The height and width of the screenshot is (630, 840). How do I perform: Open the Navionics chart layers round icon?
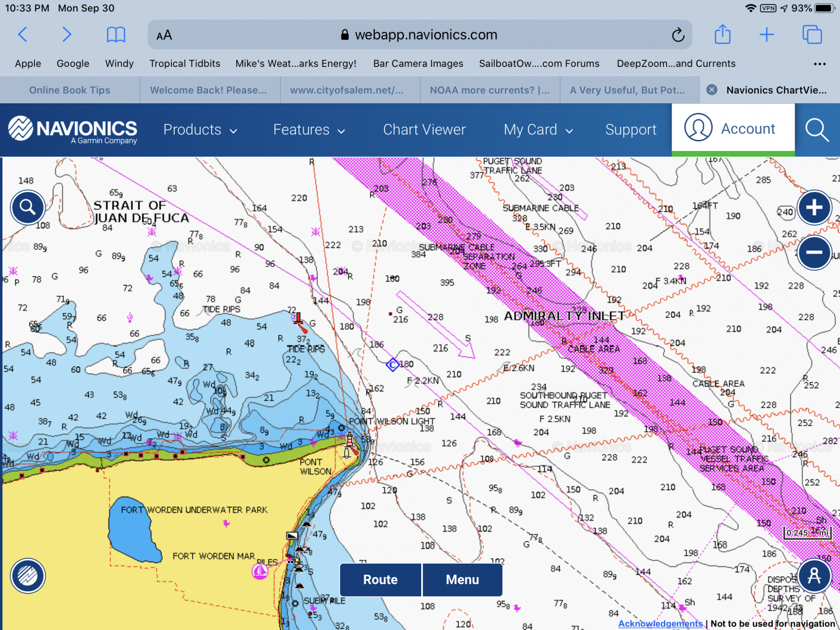point(28,576)
